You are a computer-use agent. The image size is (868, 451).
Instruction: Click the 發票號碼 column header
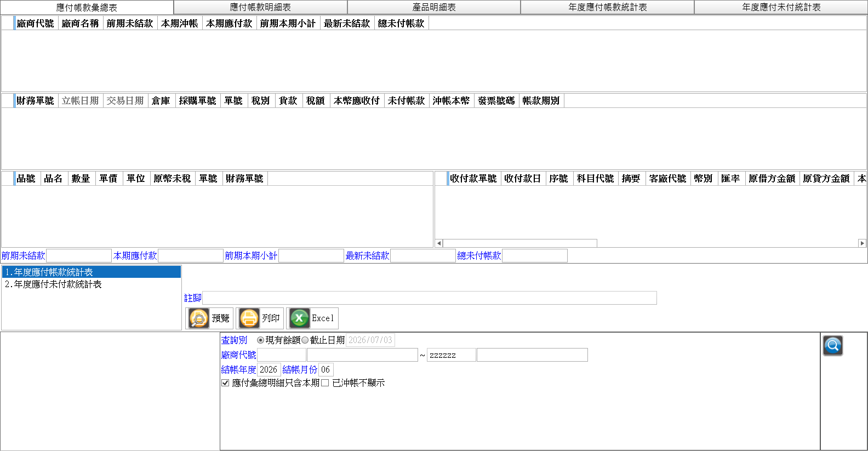coord(496,101)
